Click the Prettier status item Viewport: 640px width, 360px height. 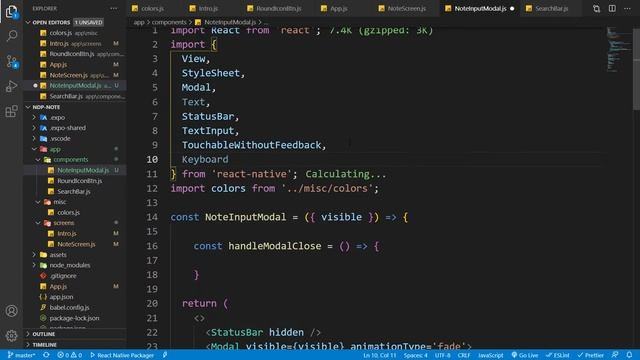590,355
